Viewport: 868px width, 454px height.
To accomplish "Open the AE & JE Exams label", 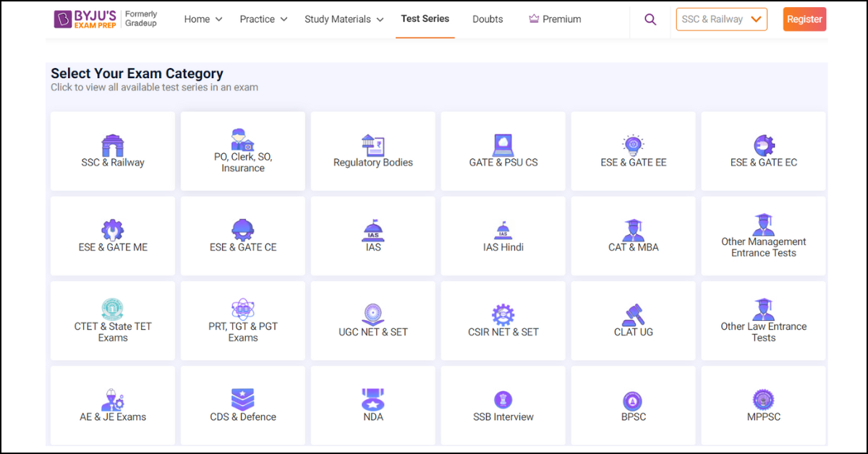I will pyautogui.click(x=113, y=416).
